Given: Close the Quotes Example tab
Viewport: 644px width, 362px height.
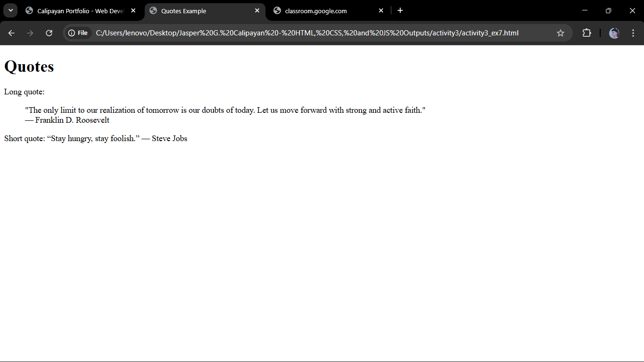Looking at the screenshot, I should [x=257, y=10].
